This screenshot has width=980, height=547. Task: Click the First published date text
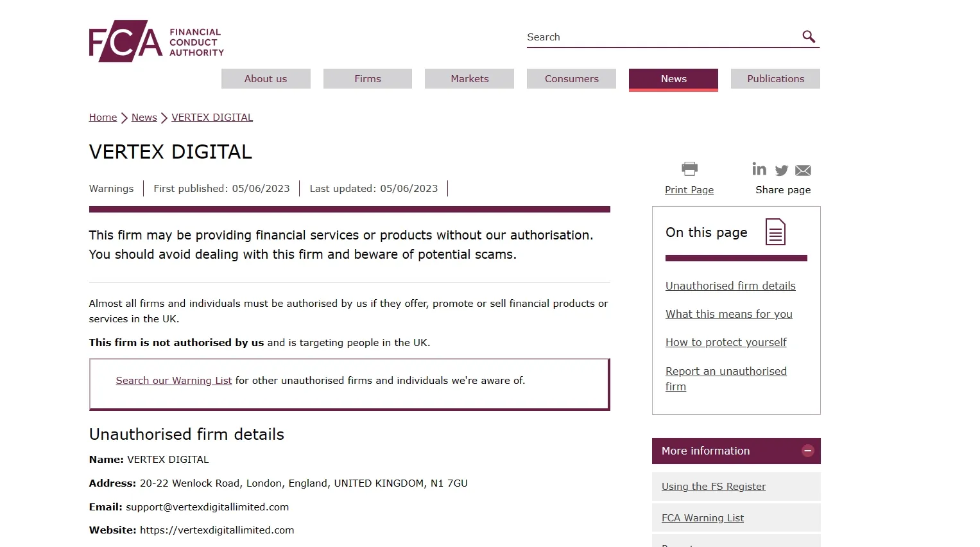coord(221,189)
